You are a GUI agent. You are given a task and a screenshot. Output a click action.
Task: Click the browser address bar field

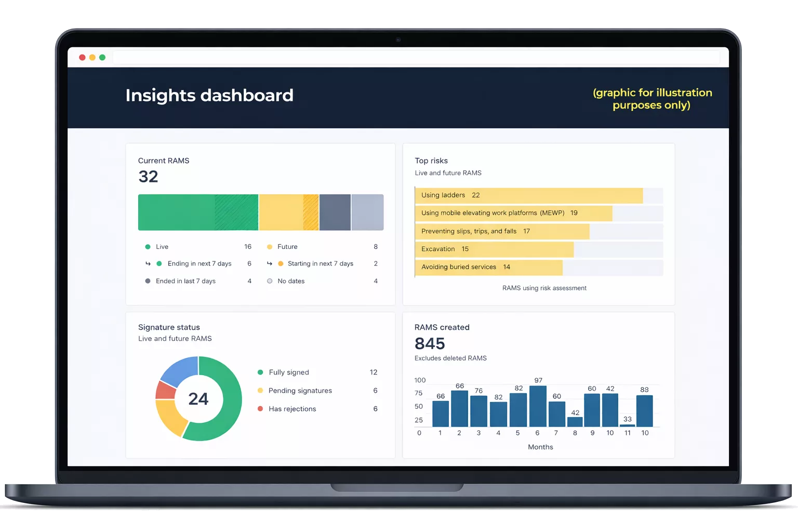tap(416, 57)
